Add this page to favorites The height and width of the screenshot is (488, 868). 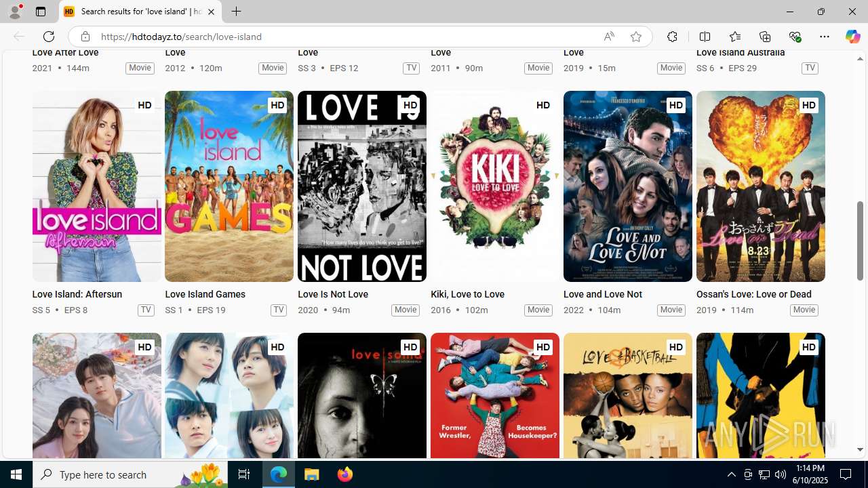tap(636, 37)
